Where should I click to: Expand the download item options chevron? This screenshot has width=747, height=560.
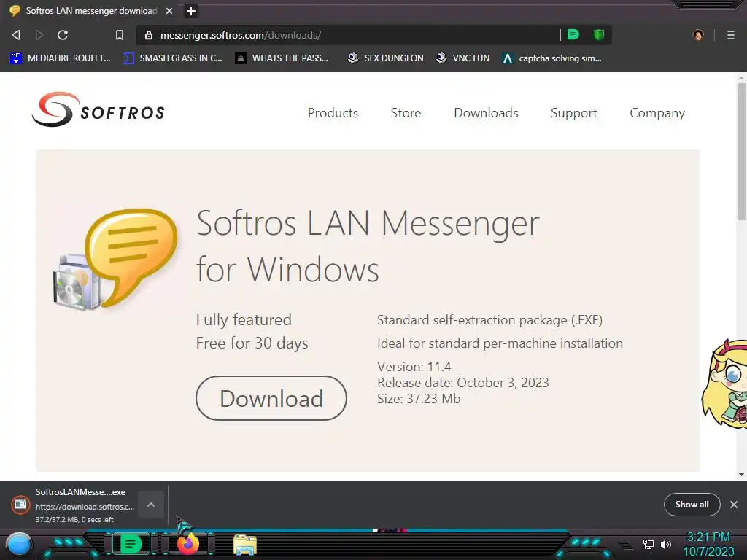tap(150, 505)
